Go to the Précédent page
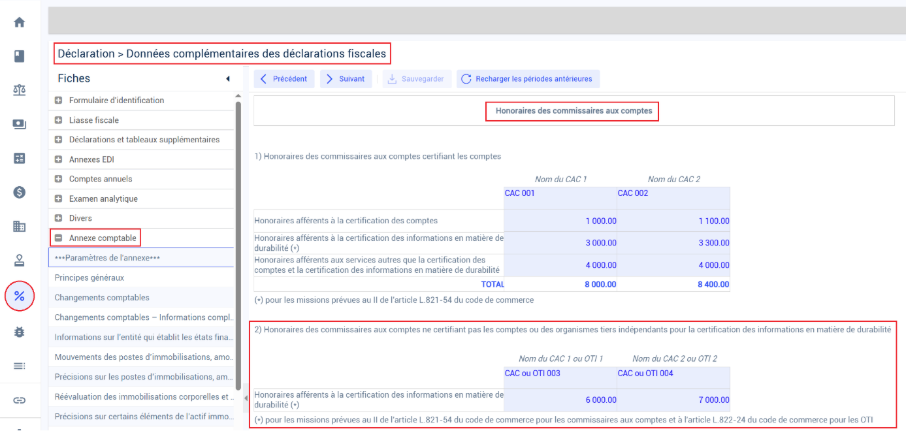906x432 pixels. [284, 79]
